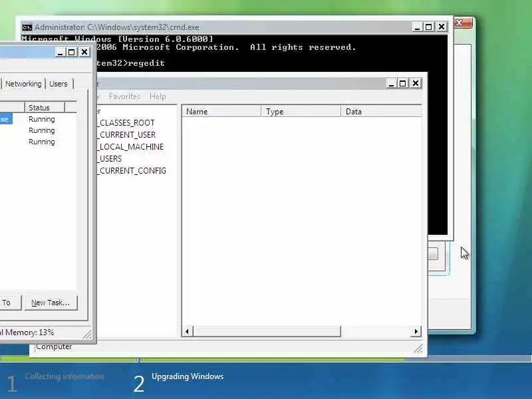Click the horizontal scrollbar thumb in Registry Editor
The height and width of the screenshot is (399, 532).
267,331
